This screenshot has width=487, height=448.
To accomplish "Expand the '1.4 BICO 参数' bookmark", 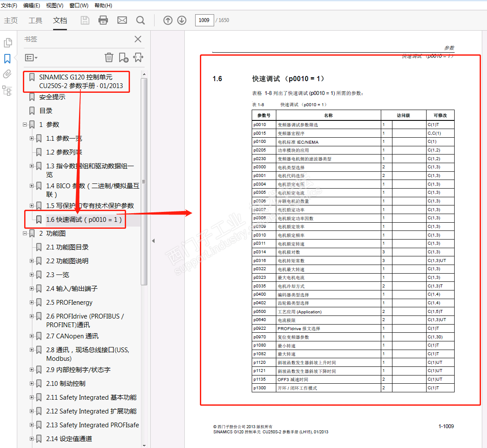I will tap(32, 186).
